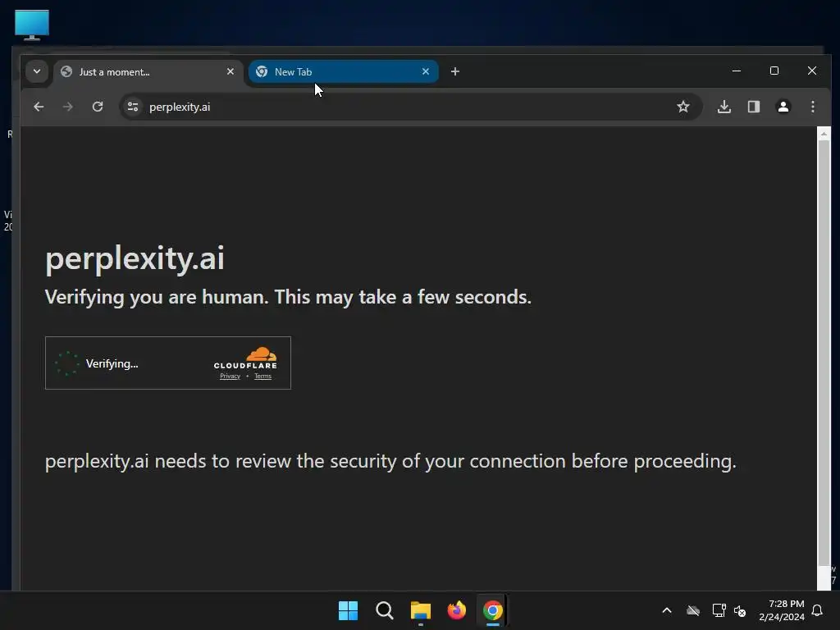Close the 'Just a moment...' tab
This screenshot has height=630, width=840.
tap(231, 71)
